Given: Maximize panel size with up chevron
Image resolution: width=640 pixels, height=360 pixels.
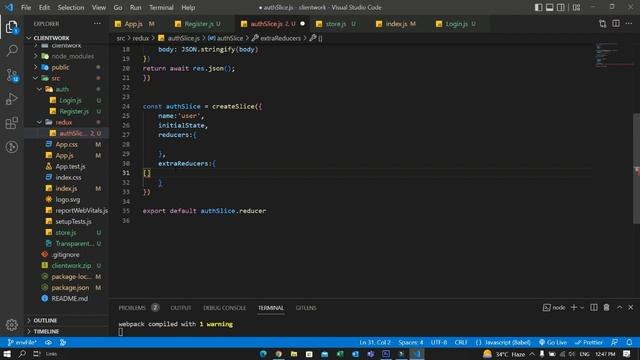Looking at the screenshot, I should [x=620, y=307].
